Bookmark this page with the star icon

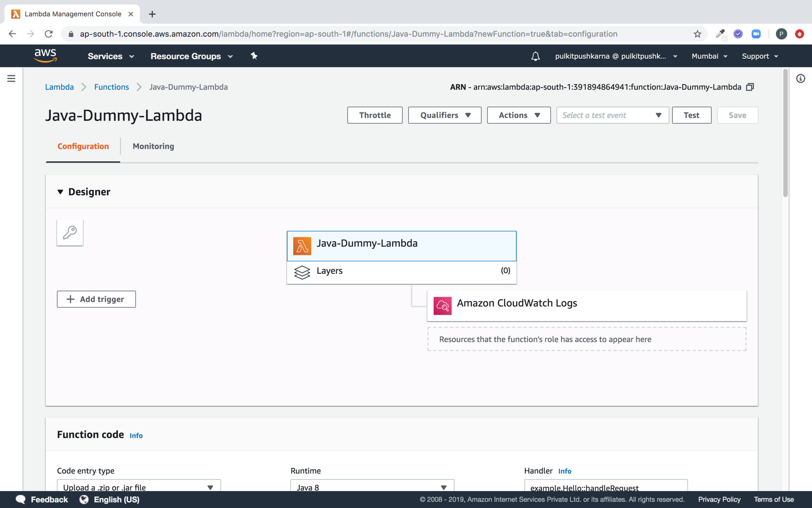click(697, 34)
